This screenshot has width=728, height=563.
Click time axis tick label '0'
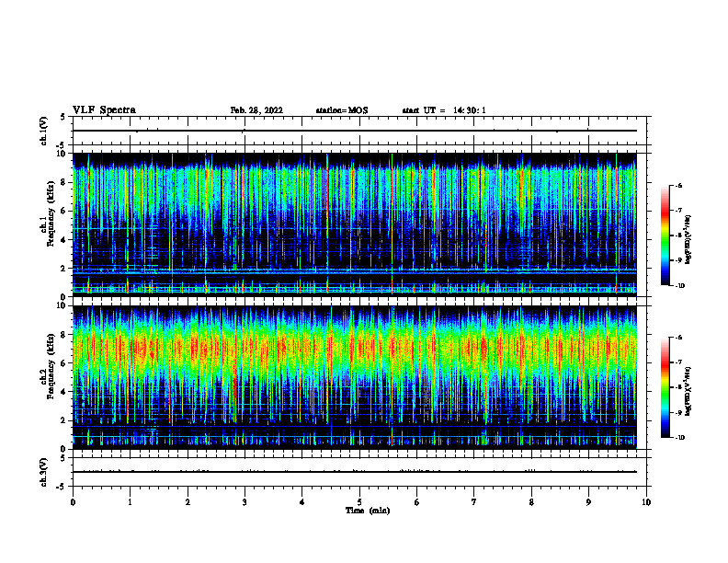tap(73, 502)
